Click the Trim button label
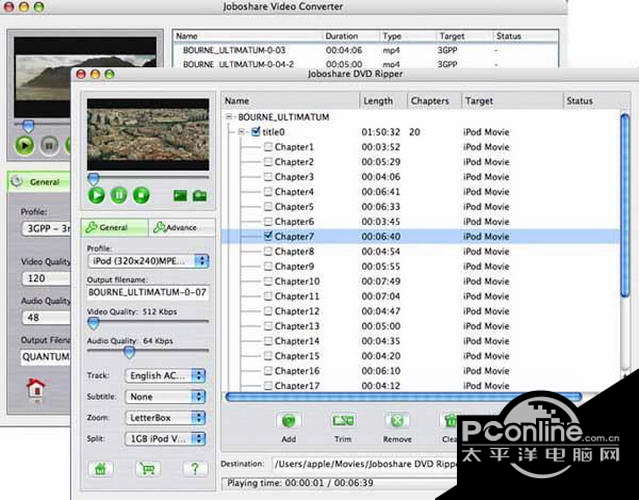This screenshot has height=500, width=639. click(343, 439)
